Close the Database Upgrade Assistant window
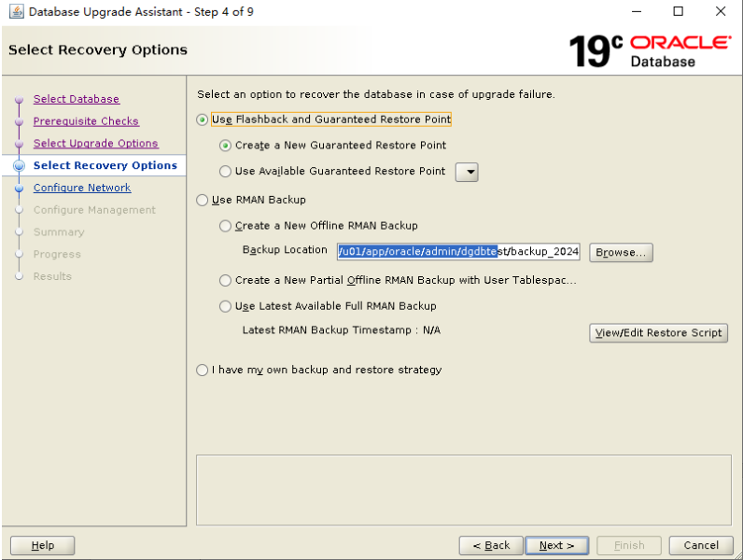The width and height of the screenshot is (743, 560). click(x=721, y=11)
